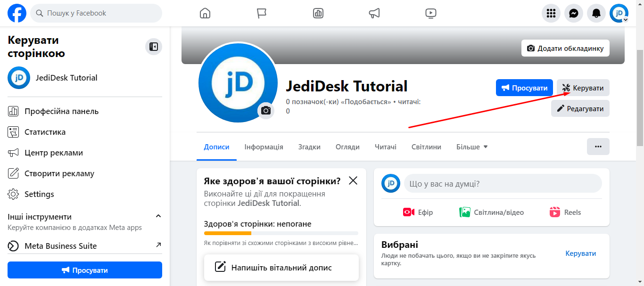Click the large JedDesk profile picture

(x=238, y=83)
